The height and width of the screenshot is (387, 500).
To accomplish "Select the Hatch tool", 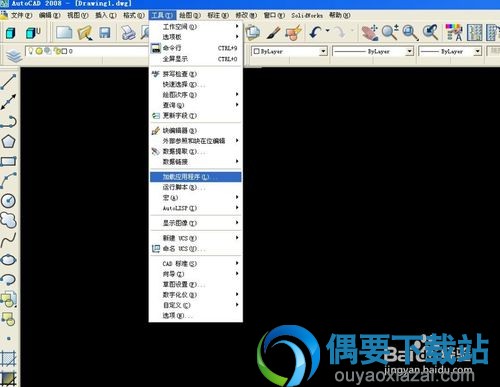I will click(x=8, y=358).
